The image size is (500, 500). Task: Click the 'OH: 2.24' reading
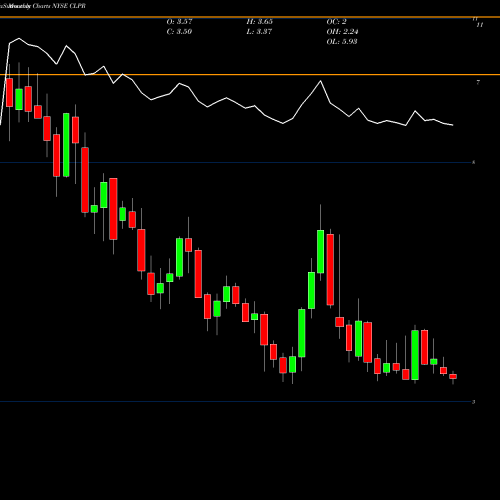point(342,32)
